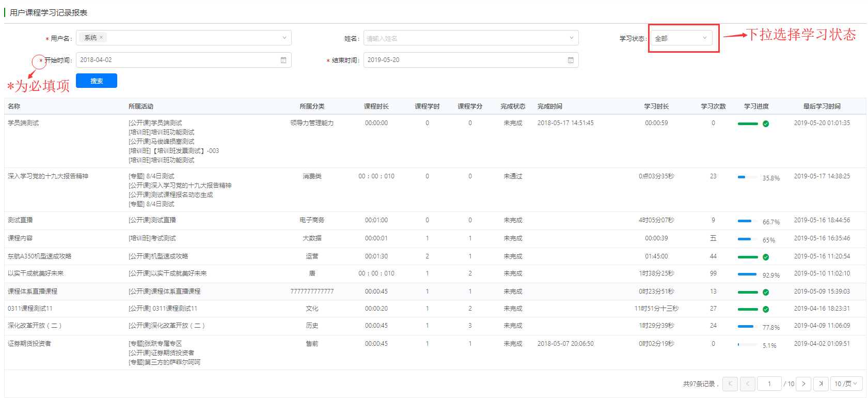Select the 东航A350机型速成攻略 course name
Viewport: 868px width, 398px height.
(40, 256)
